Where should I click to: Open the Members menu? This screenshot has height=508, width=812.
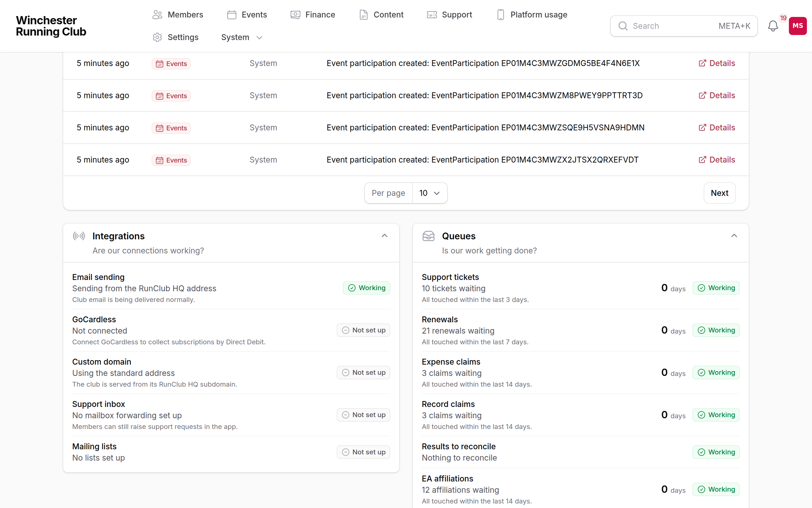click(178, 15)
